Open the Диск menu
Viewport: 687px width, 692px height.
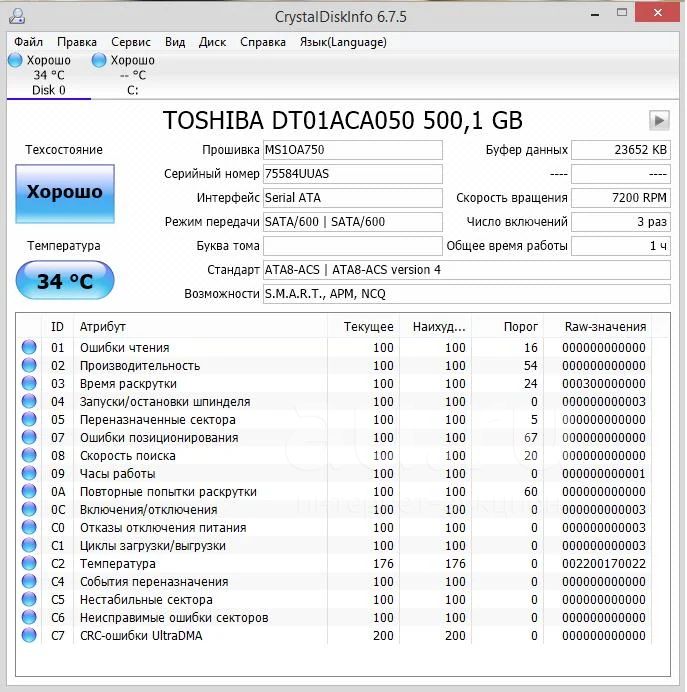click(x=212, y=42)
